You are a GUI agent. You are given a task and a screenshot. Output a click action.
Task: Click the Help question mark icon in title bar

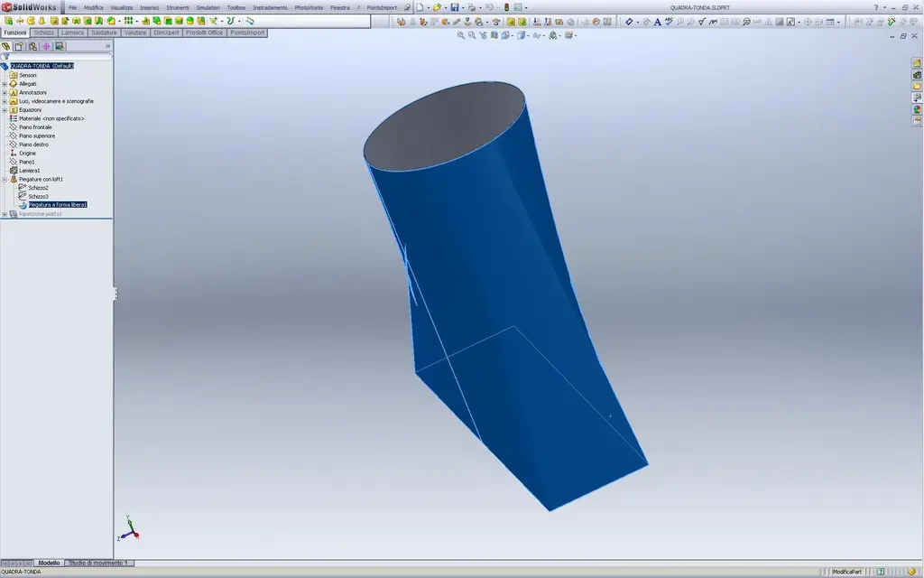point(875,7)
